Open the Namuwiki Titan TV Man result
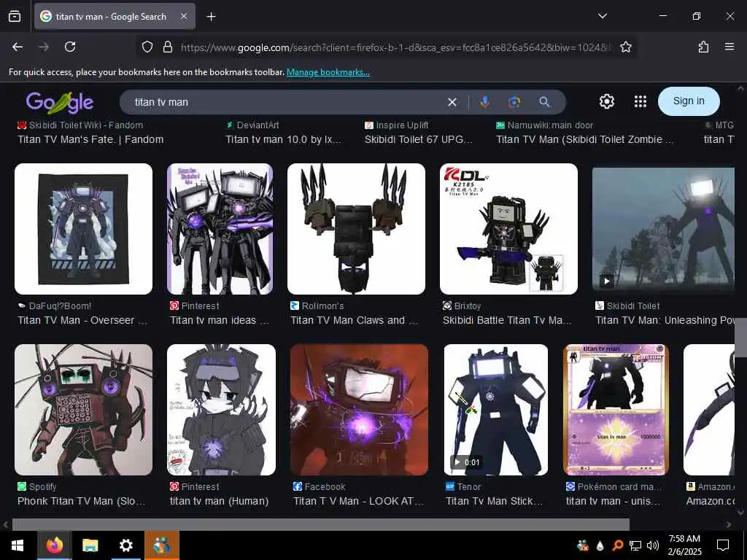Viewport: 747px width, 560px height. 584,139
